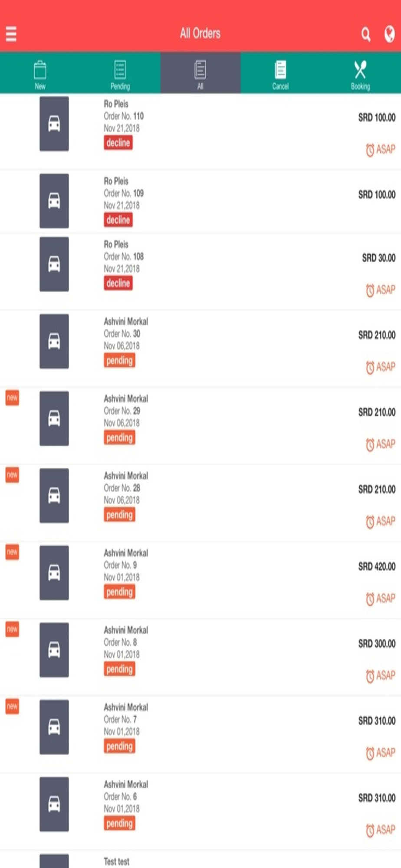This screenshot has height=868, width=401.
Task: Click ASAP clock icon on Order 9
Action: pyautogui.click(x=370, y=599)
